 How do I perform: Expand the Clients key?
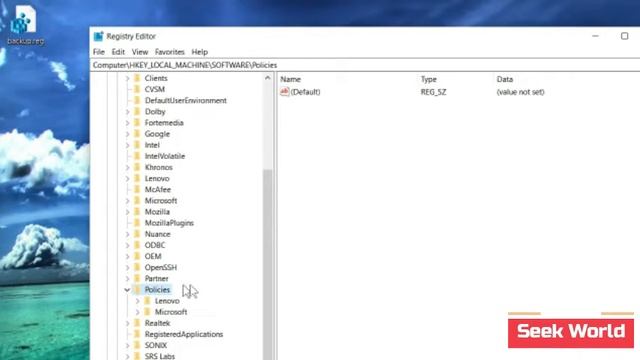click(127, 78)
